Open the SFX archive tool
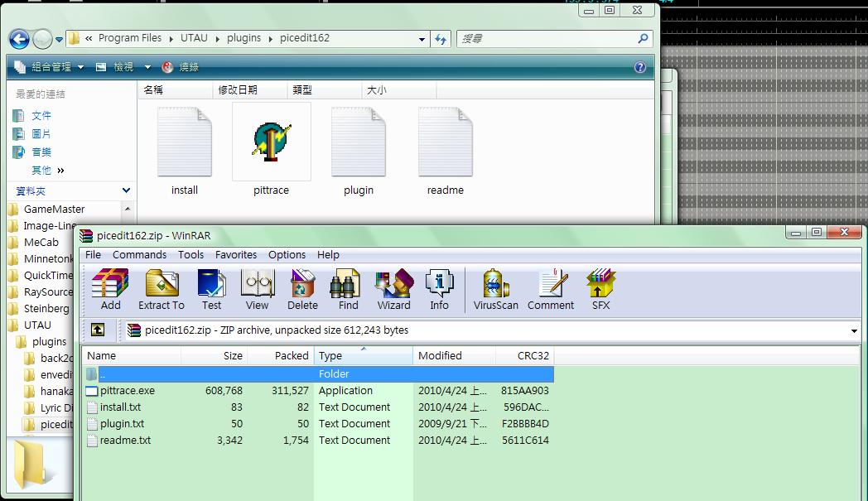The width and height of the screenshot is (868, 501). tap(600, 289)
